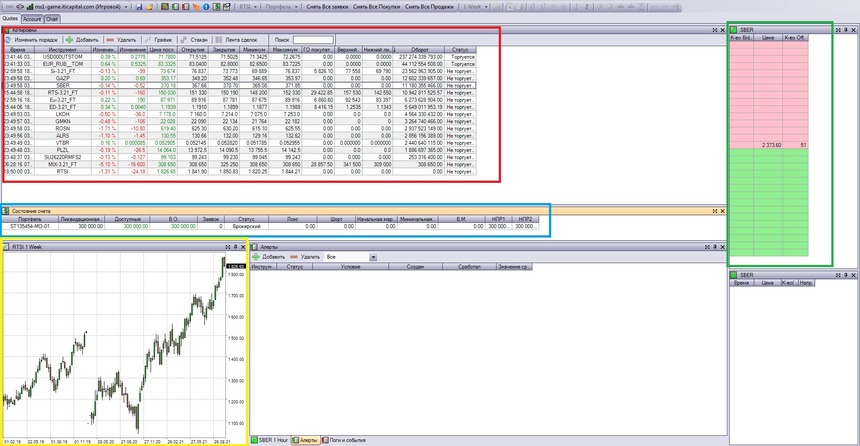Maximize the Состояние счета panel
The width and height of the screenshot is (860, 446).
point(715,211)
